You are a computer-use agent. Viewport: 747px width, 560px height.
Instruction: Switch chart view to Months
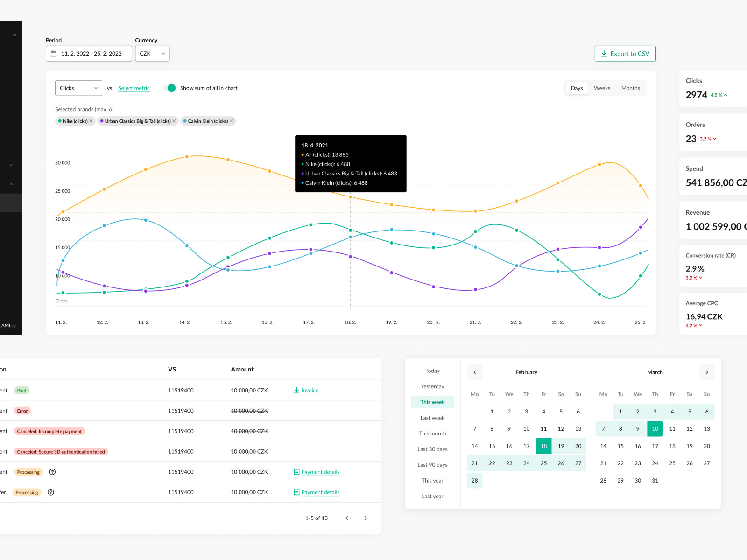point(630,88)
